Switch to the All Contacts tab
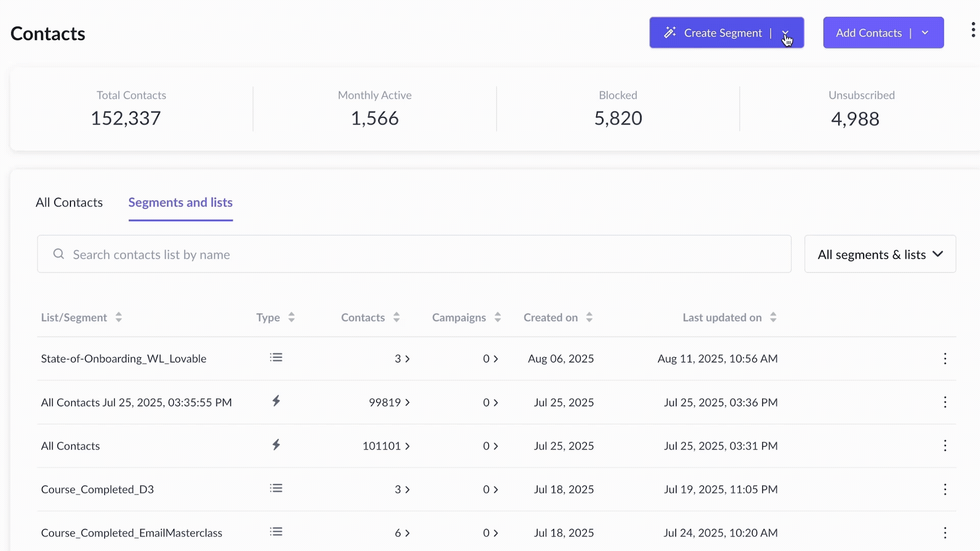Screen dimensions: 980x551 [69, 203]
